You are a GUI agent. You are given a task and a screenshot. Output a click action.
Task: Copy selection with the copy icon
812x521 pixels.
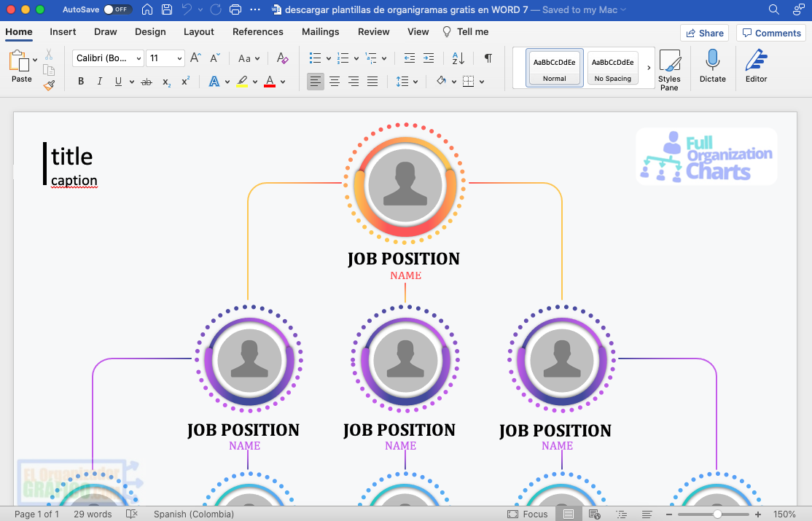[49, 70]
